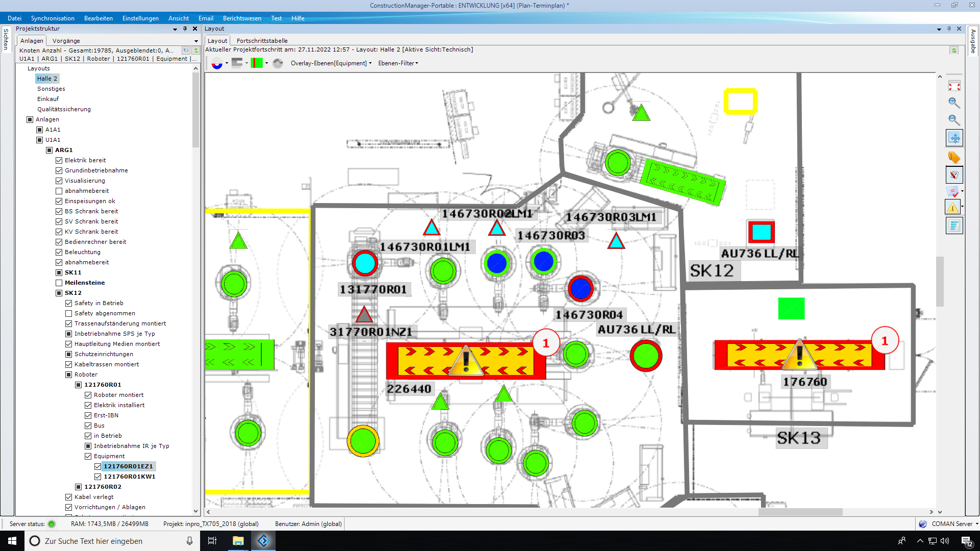Click the zoom in magnifier icon
Screen dimensions: 980x551
click(x=953, y=103)
